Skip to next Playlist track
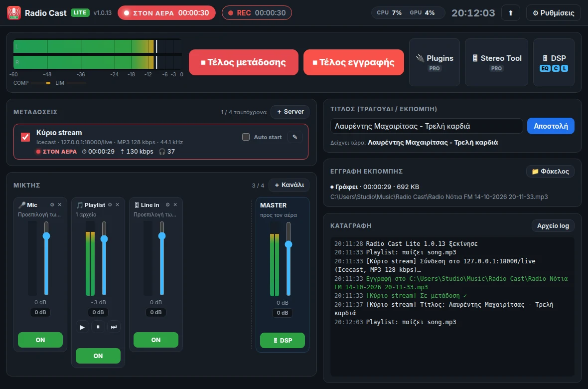Image resolution: width=588 pixels, height=389 pixels. tap(114, 327)
